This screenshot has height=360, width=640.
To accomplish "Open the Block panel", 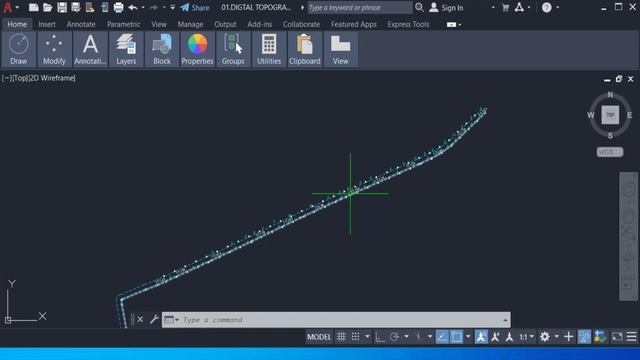I will click(162, 49).
